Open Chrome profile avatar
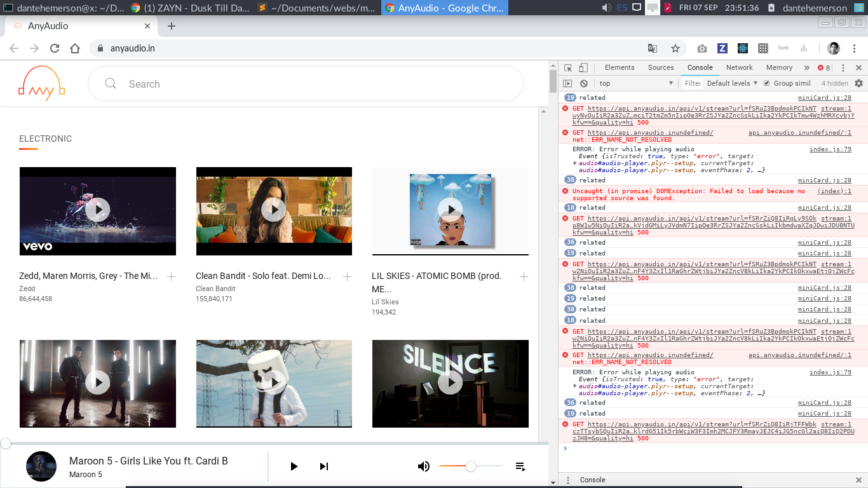The image size is (868, 488). tap(834, 48)
